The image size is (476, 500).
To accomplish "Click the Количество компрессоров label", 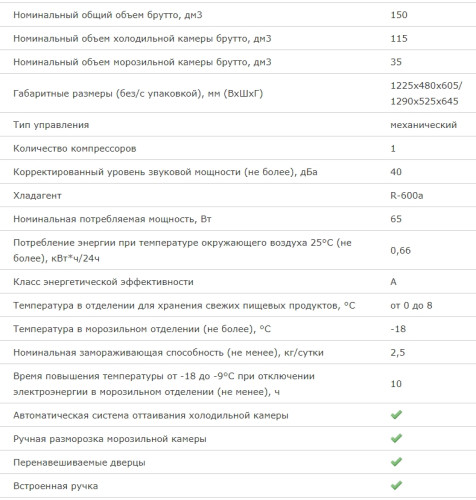I will pyautogui.click(x=75, y=148).
